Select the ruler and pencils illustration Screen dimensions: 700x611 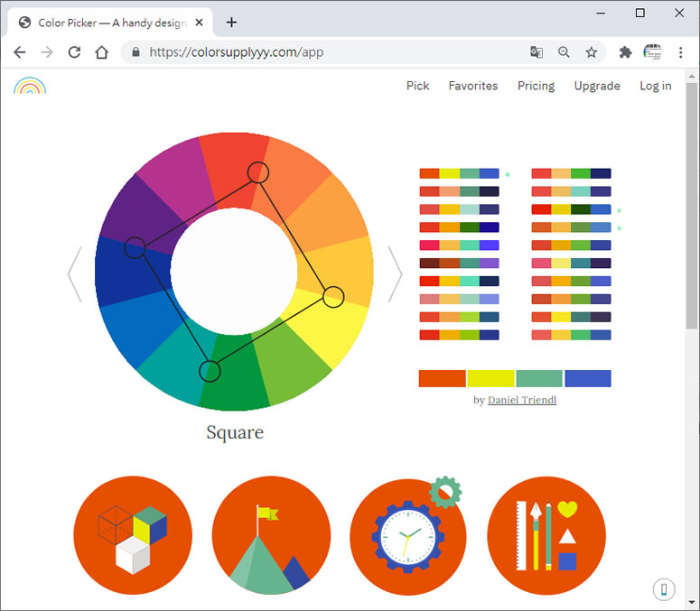(546, 535)
